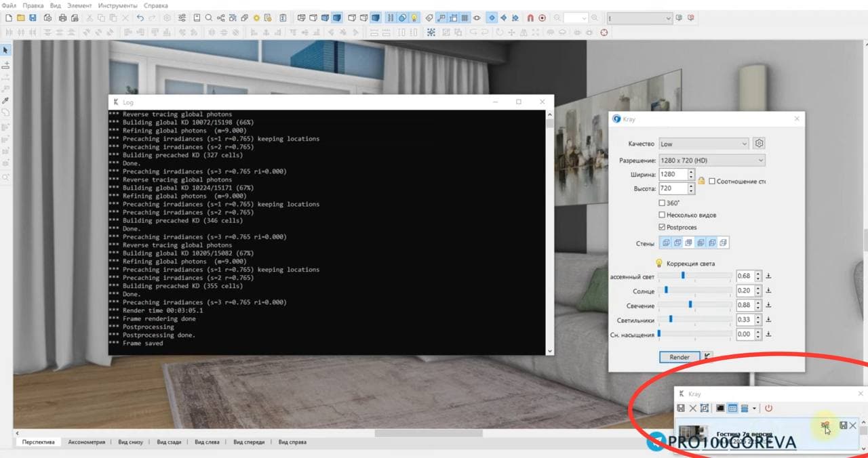Click the printer icon in toolbar

coord(62,18)
